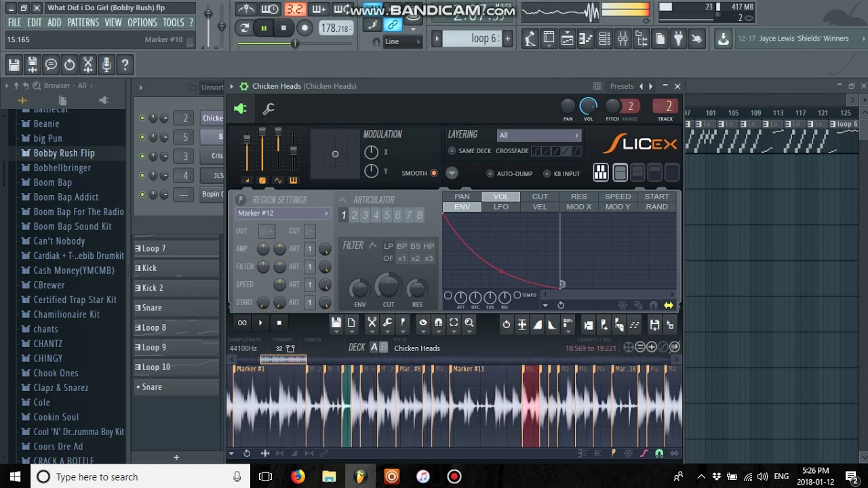Open the Line snap dropdown
Image resolution: width=868 pixels, height=488 pixels.
pyautogui.click(x=403, y=41)
